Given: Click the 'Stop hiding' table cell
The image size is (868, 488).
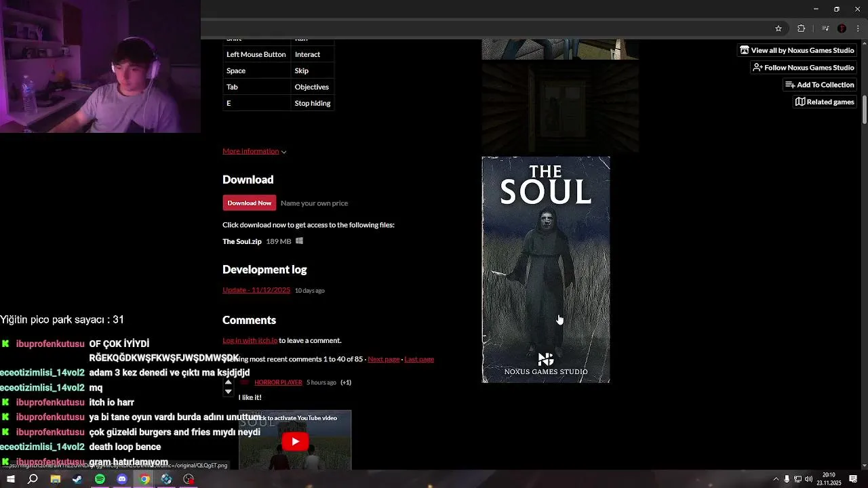Looking at the screenshot, I should pos(312,103).
